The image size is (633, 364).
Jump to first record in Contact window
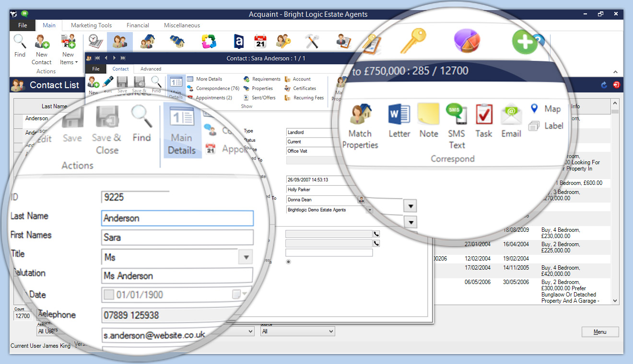pos(97,58)
